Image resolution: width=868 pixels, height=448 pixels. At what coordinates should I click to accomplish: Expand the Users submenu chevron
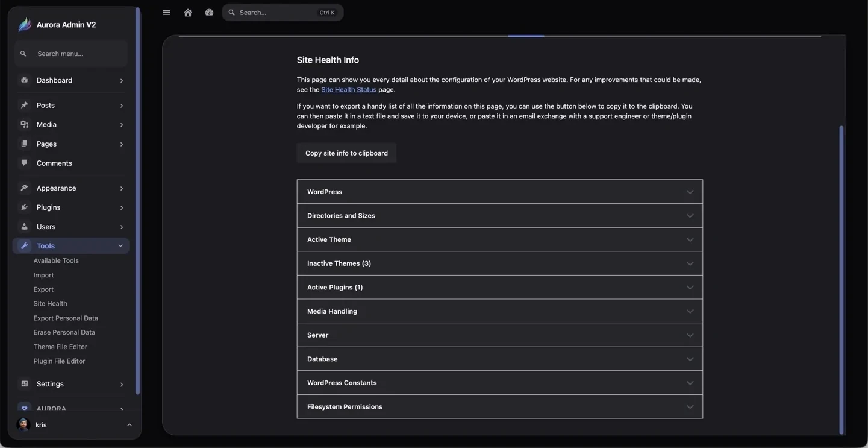click(121, 227)
